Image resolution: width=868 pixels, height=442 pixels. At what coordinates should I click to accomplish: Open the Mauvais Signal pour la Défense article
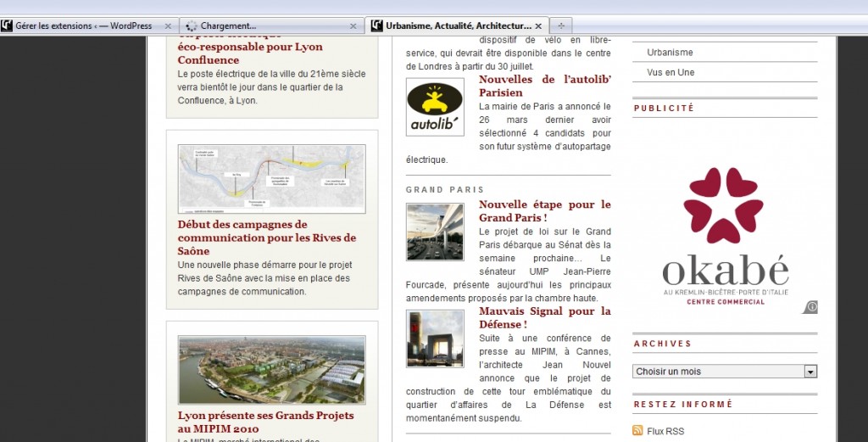click(544, 317)
